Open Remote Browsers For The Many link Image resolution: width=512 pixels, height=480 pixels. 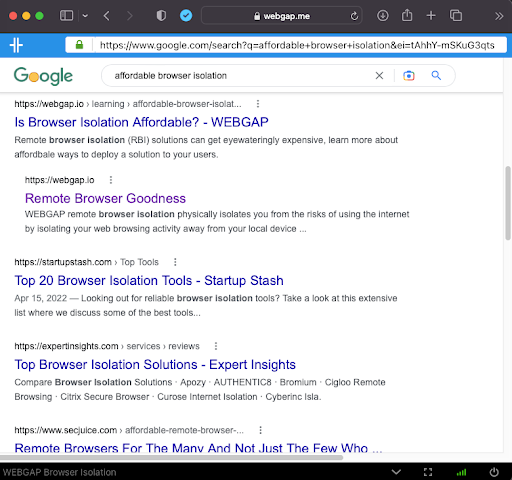tap(198, 448)
